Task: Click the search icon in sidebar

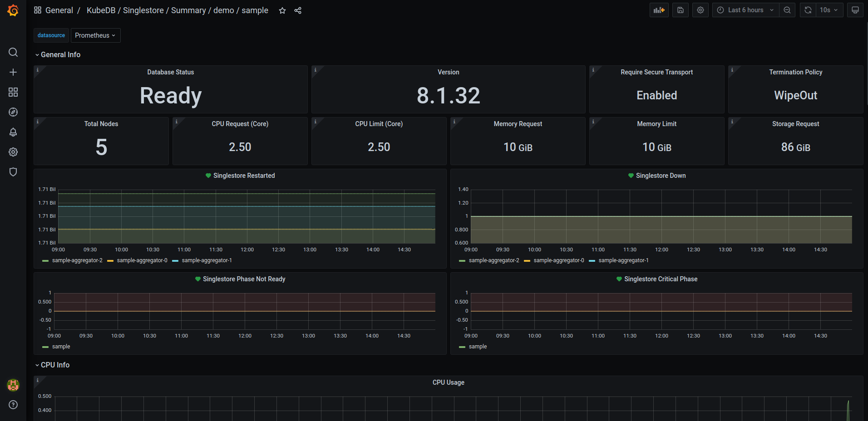Action: (13, 52)
